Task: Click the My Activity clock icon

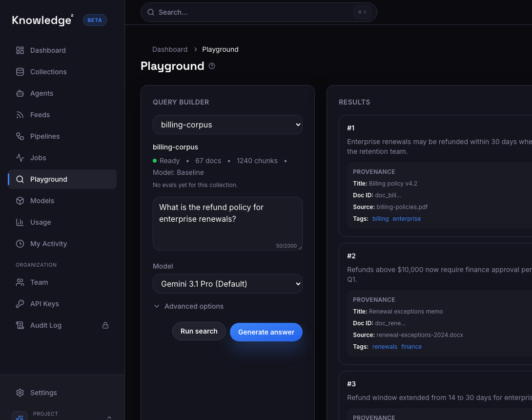Action: [x=20, y=244]
